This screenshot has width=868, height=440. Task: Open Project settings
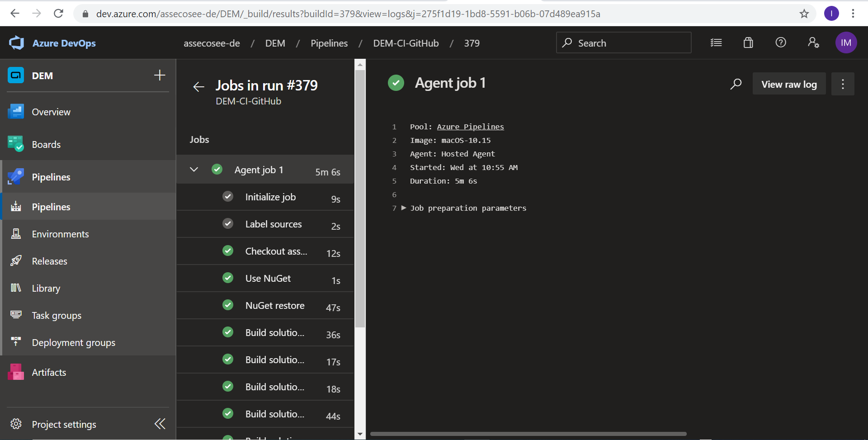pos(64,424)
